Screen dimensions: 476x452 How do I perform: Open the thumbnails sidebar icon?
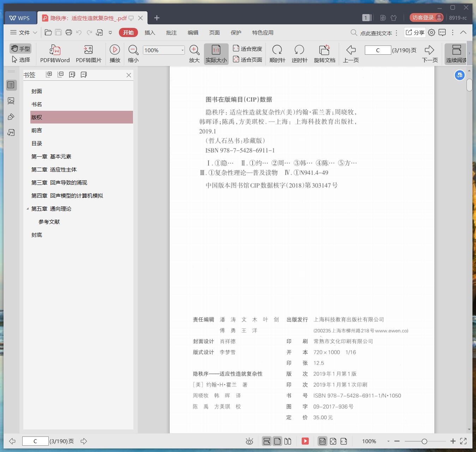pyautogui.click(x=11, y=101)
